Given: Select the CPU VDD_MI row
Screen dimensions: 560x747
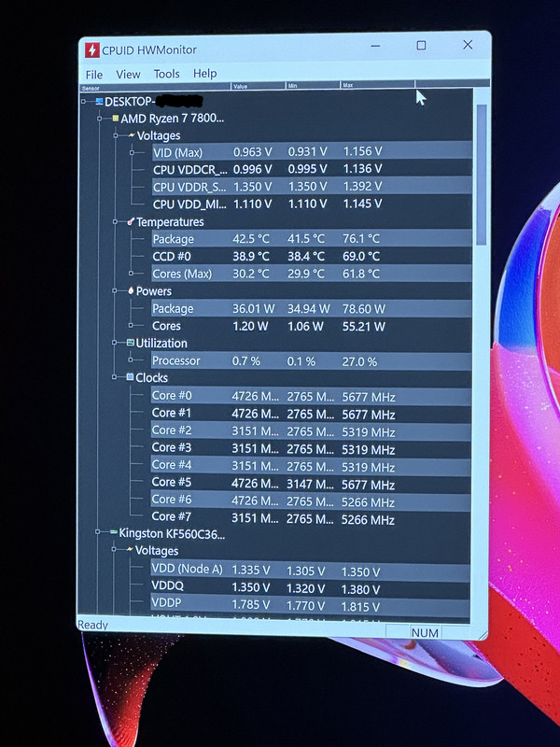Looking at the screenshot, I should 312,204.
